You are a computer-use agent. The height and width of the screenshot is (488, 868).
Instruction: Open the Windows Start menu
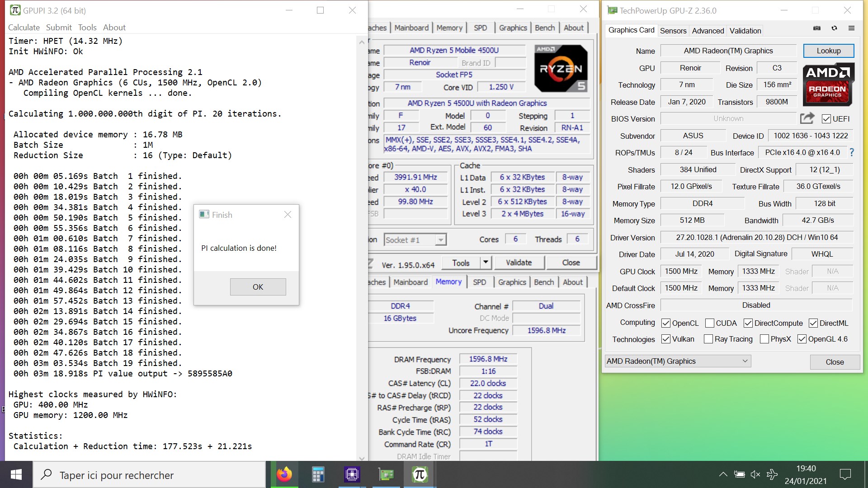click(x=16, y=474)
